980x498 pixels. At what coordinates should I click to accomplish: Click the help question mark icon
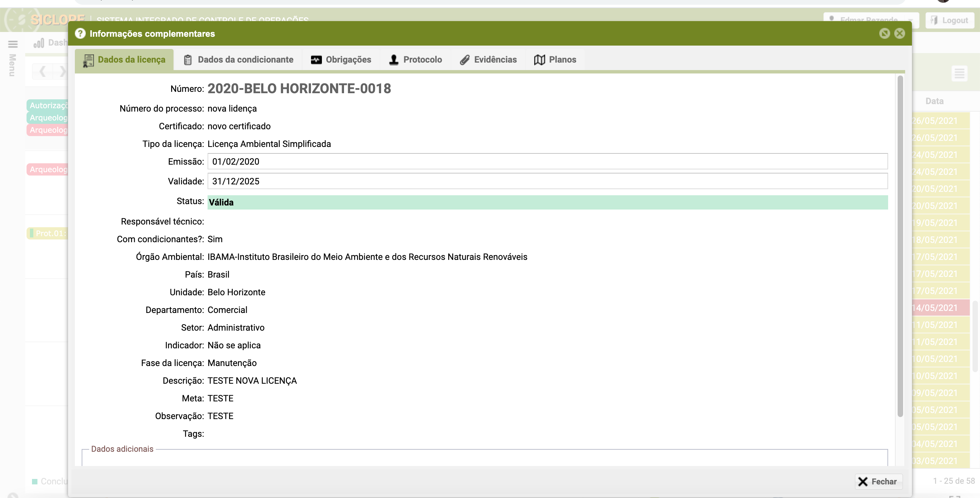coord(80,33)
